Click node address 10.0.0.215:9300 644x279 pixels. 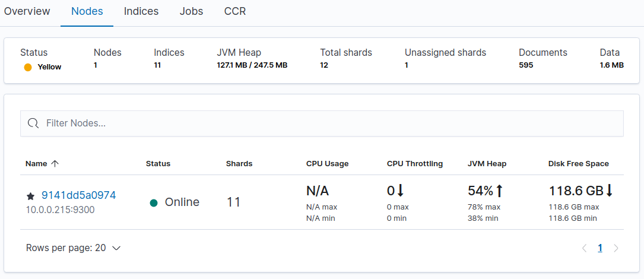[61, 210]
